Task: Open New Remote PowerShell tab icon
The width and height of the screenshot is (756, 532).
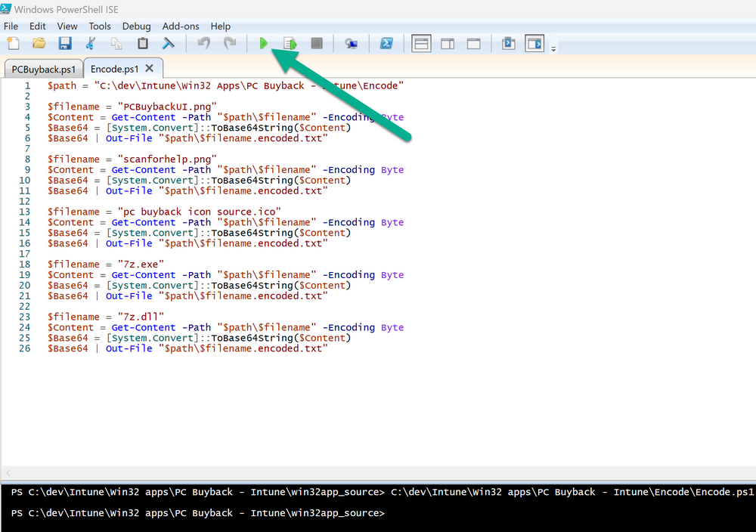Action: coord(352,44)
